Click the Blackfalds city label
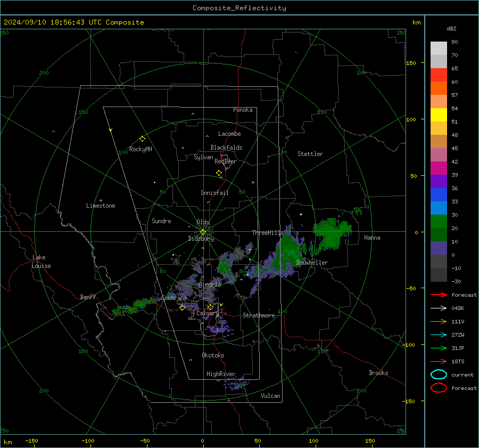 (226, 148)
